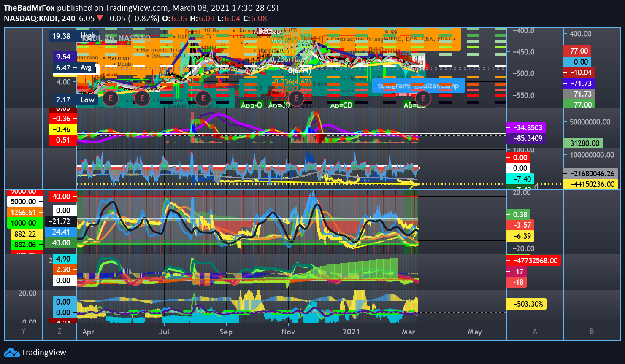The image size is (625, 364).
Task: Click the leftmost earnings E marker
Action: click(x=111, y=99)
